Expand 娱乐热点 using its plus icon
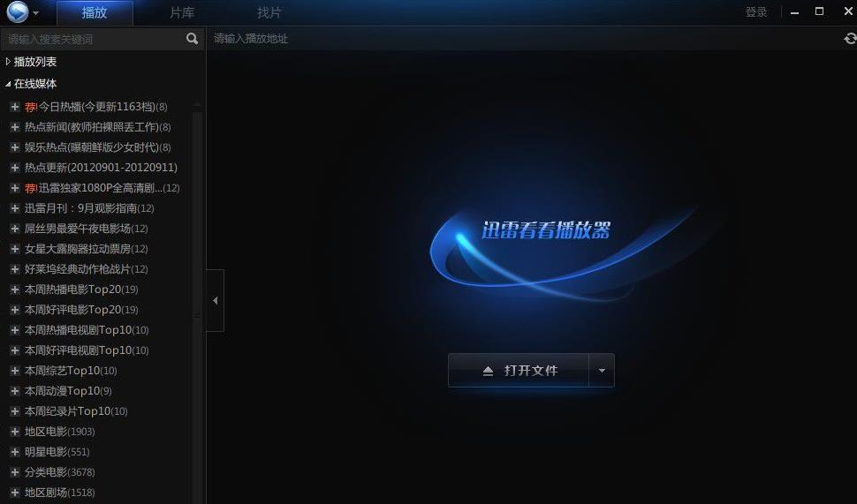Image resolution: width=857 pixels, height=504 pixels. pos(15,147)
